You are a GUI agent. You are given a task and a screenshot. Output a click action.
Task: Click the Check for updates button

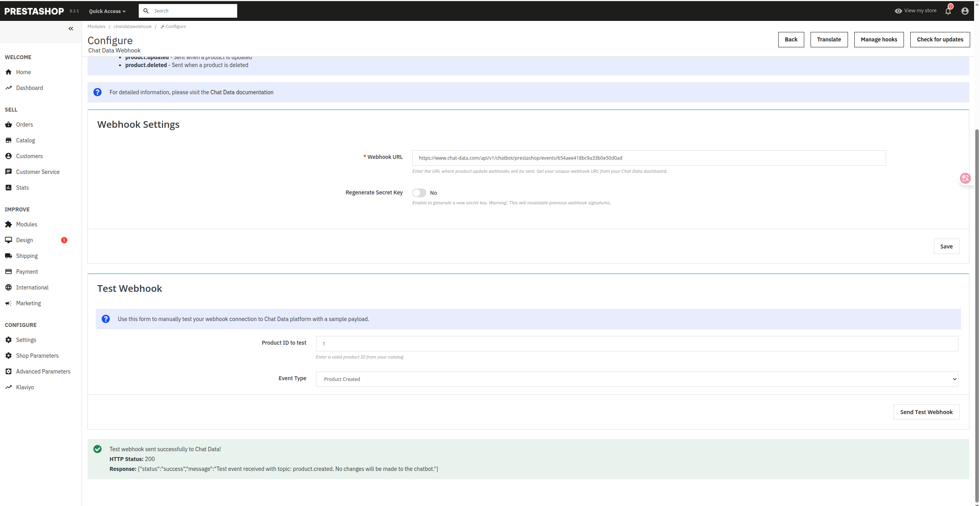coord(940,39)
